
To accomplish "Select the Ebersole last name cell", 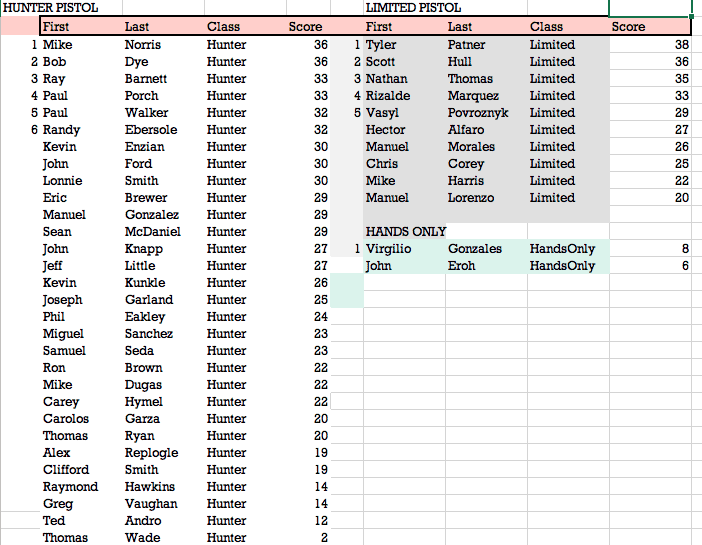I will pos(163,130).
